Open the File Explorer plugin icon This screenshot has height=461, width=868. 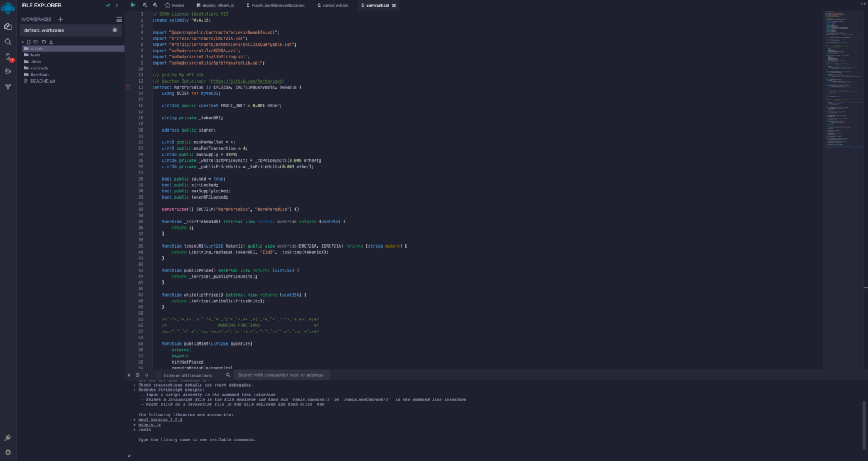click(8, 27)
